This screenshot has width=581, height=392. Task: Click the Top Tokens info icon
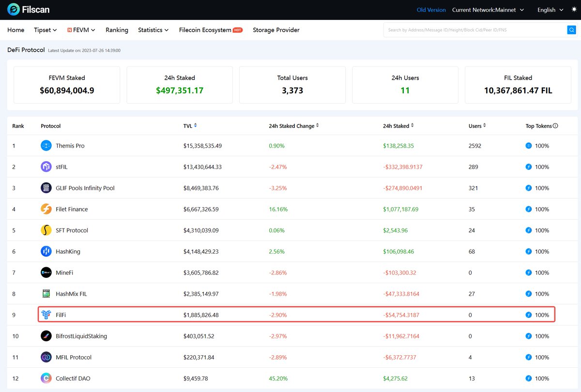(x=555, y=126)
